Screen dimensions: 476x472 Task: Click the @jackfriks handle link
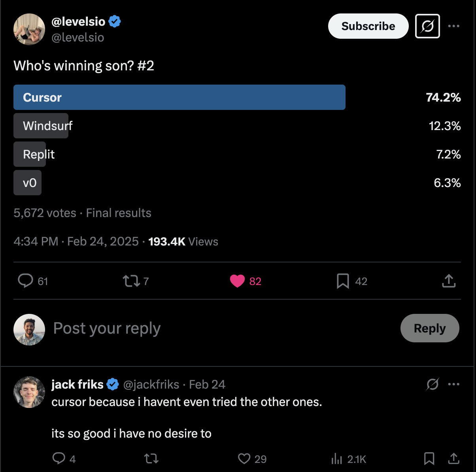click(151, 384)
